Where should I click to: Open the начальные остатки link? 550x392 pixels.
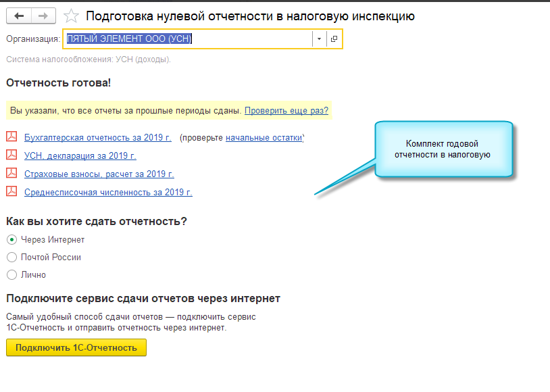[x=264, y=138]
